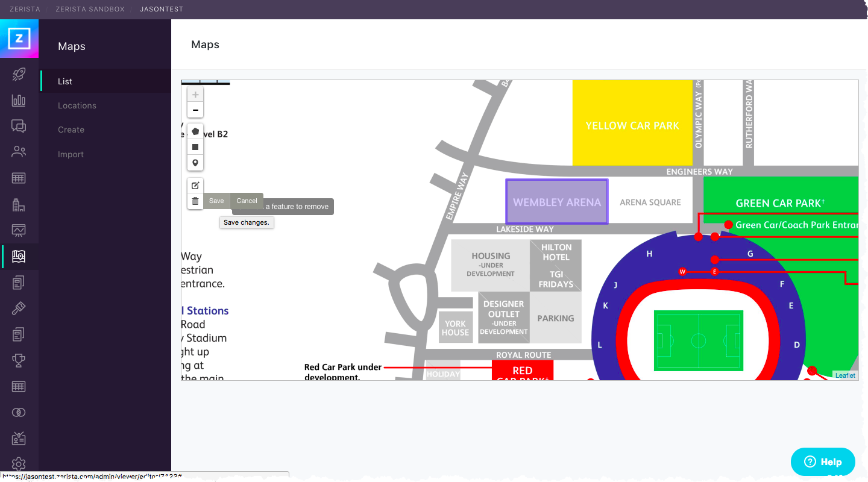Image resolution: width=868 pixels, height=482 pixels.
Task: Open the chat messages sidebar icon
Action: tap(19, 126)
